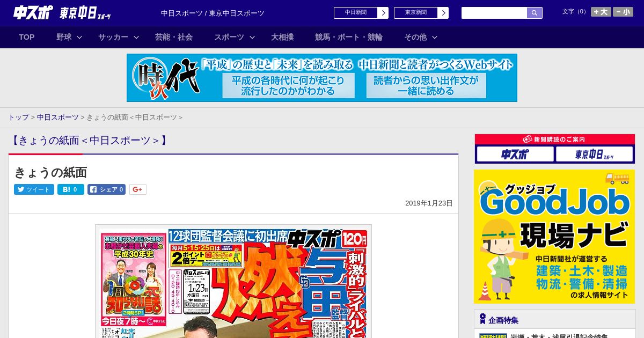Go to the TOP menu item

click(x=27, y=37)
